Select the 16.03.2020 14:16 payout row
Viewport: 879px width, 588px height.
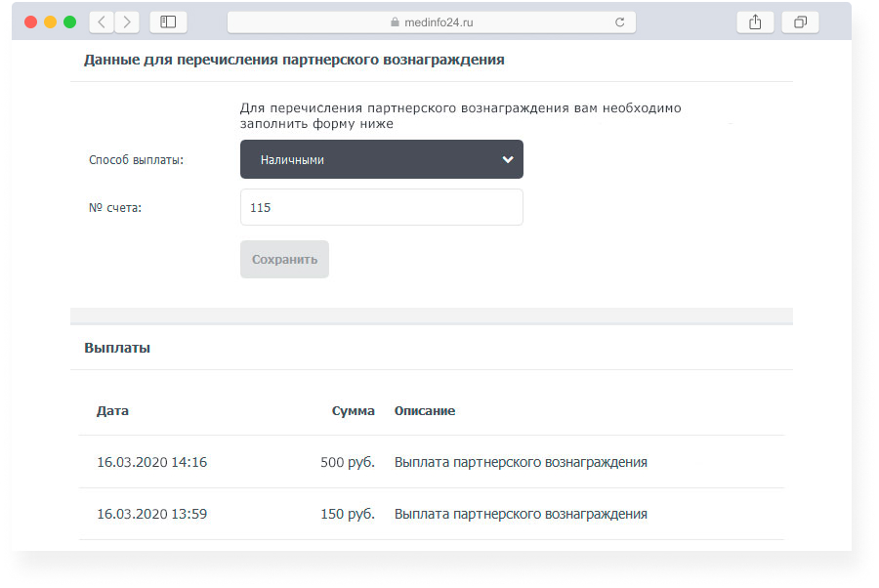pos(432,462)
